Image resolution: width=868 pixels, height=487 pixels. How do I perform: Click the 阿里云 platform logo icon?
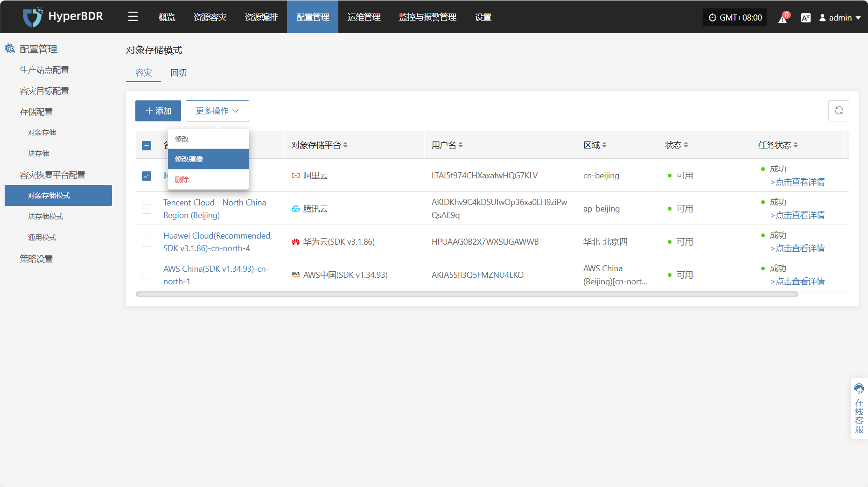(x=295, y=176)
